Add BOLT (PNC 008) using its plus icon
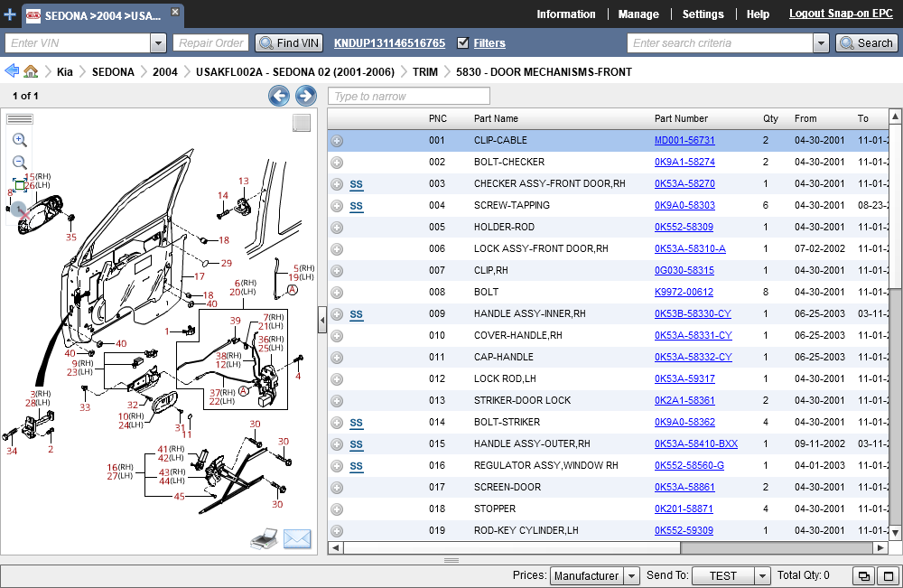 pos(337,293)
